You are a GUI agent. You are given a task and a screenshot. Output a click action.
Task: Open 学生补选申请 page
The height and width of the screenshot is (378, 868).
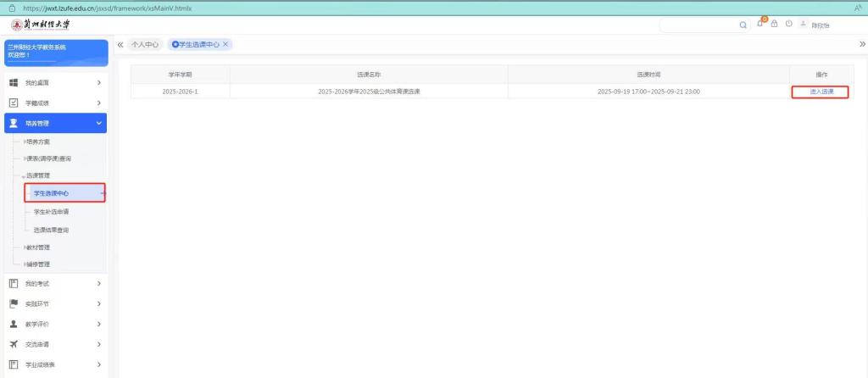(x=51, y=212)
